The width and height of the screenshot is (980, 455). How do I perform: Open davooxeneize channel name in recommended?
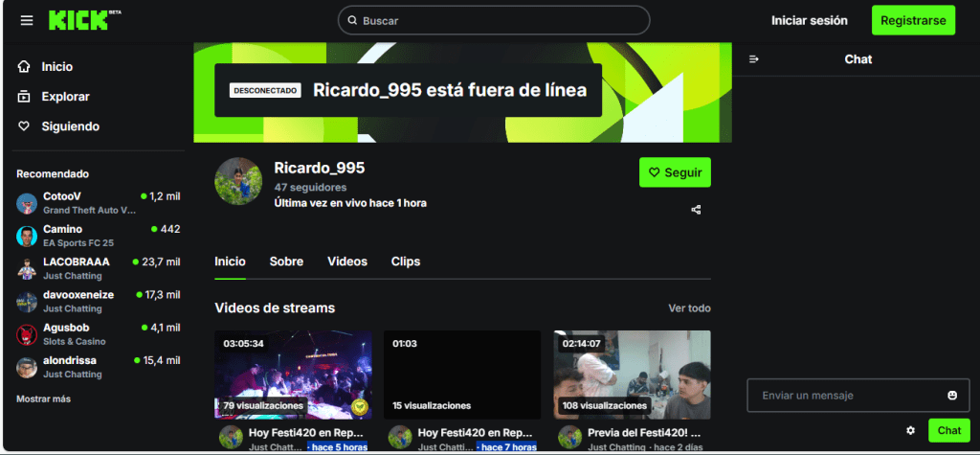click(x=78, y=295)
